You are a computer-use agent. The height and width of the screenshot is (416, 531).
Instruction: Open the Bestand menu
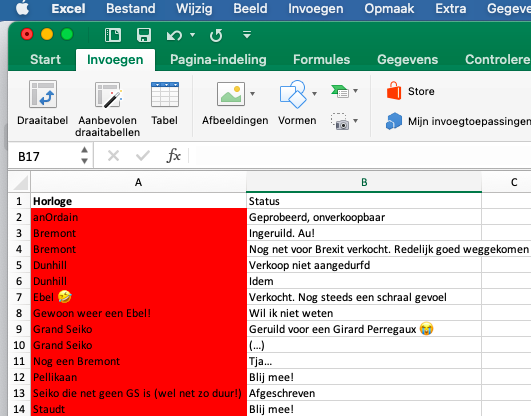pos(130,8)
